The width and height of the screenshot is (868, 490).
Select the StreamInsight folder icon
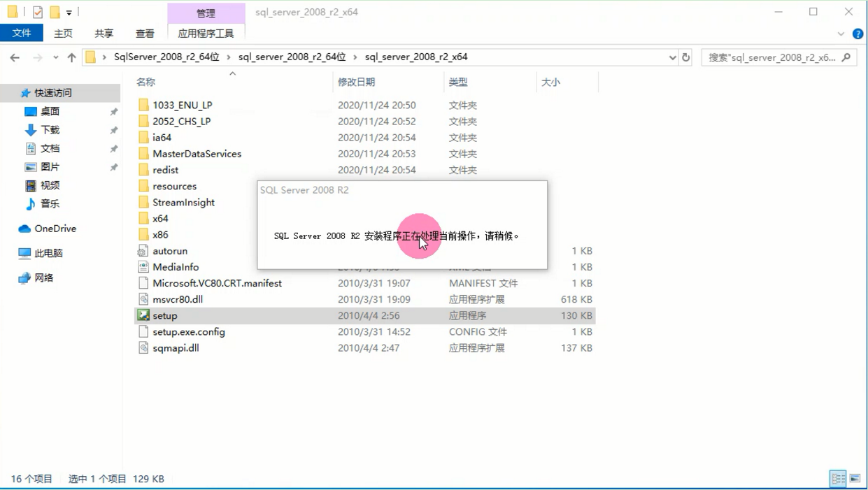pos(143,202)
